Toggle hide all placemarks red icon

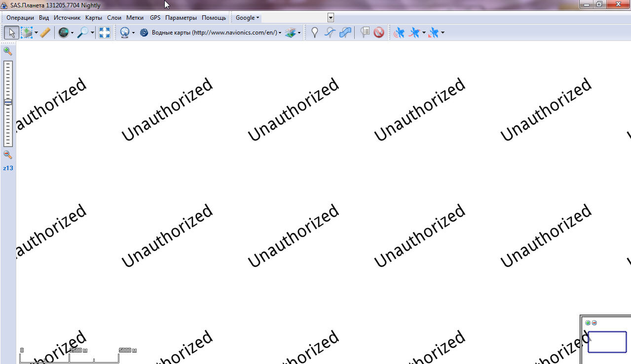pyautogui.click(x=379, y=33)
